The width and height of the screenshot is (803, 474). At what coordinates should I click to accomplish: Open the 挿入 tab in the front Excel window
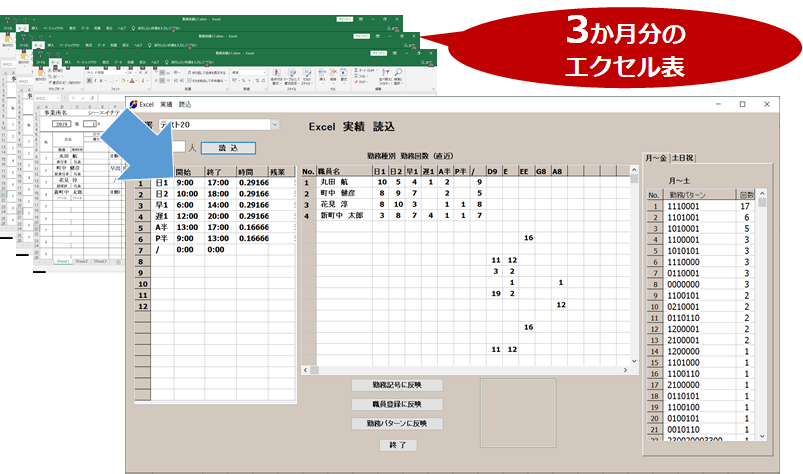[x=68, y=62]
